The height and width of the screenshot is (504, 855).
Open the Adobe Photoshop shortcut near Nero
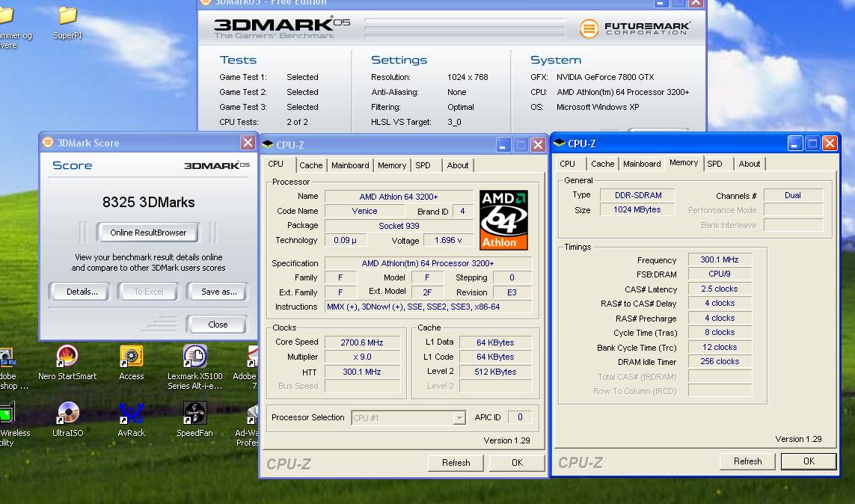12,367
